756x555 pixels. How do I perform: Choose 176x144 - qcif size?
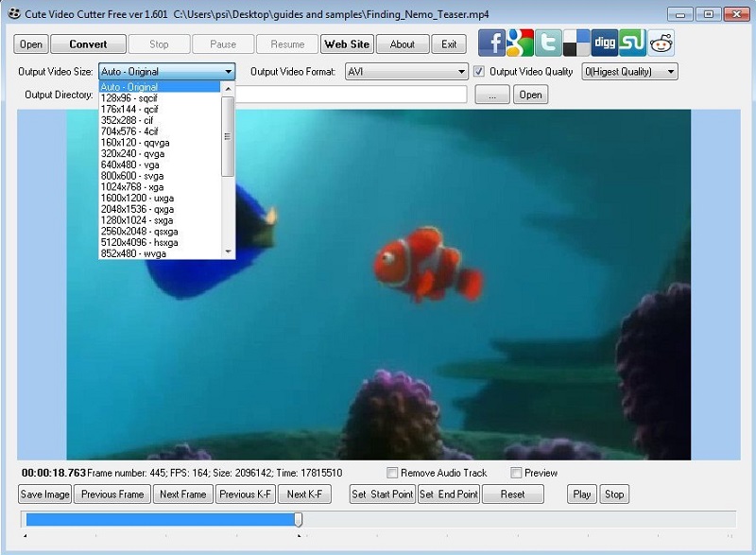click(160, 109)
